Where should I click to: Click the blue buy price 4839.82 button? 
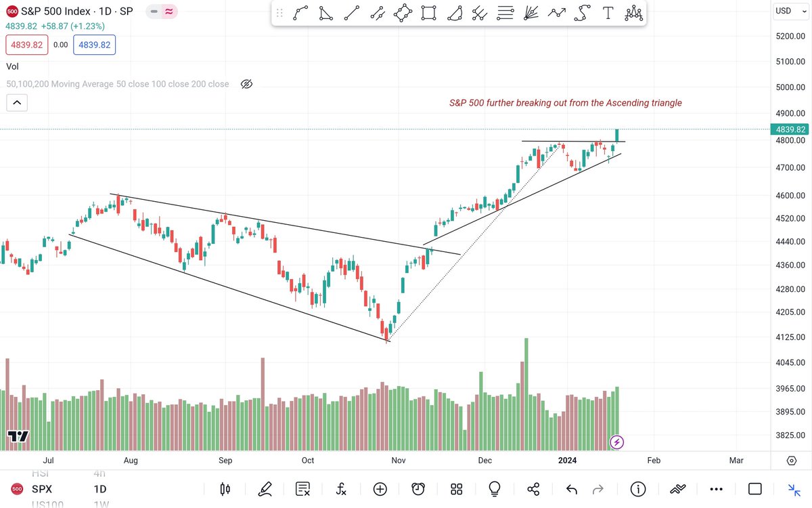click(95, 45)
